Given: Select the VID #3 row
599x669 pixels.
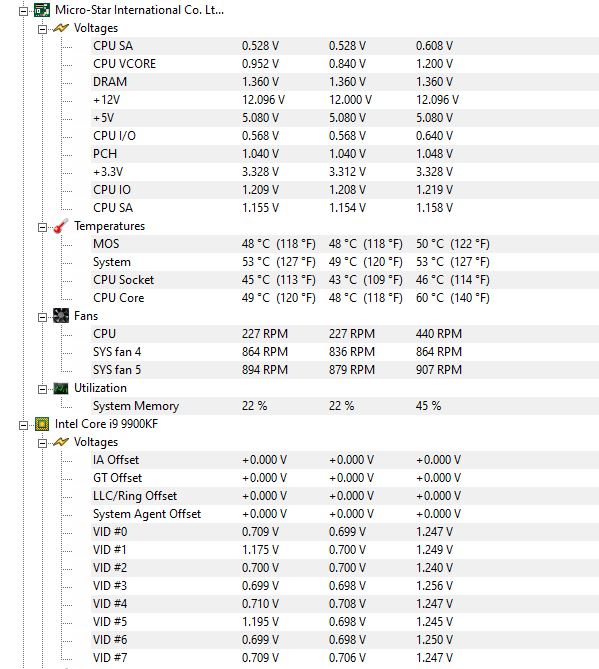Looking at the screenshot, I should (x=345, y=586).
